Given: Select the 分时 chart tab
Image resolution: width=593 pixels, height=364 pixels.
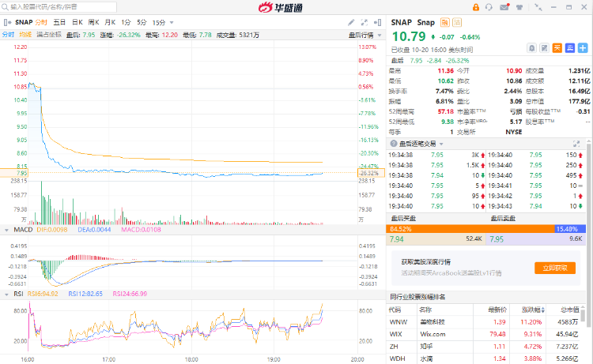Looking at the screenshot, I should 41,23.
